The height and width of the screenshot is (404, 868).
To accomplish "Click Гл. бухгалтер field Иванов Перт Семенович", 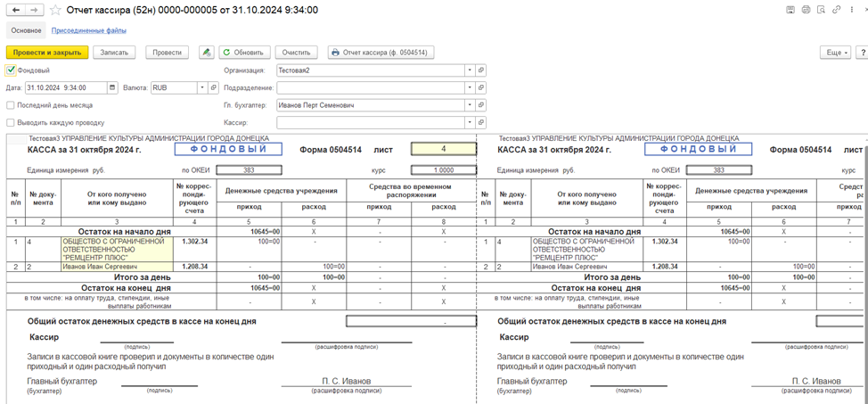I will coord(371,104).
